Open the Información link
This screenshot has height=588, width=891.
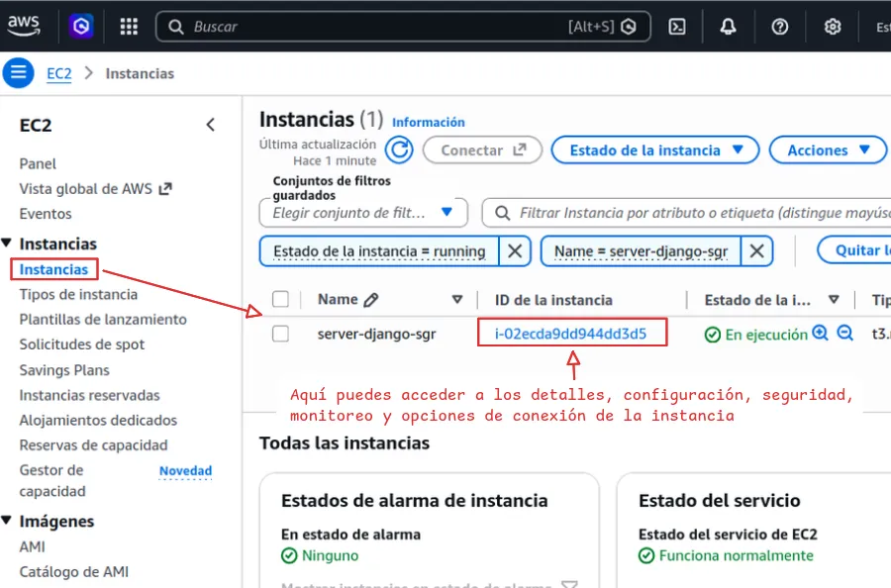point(429,122)
